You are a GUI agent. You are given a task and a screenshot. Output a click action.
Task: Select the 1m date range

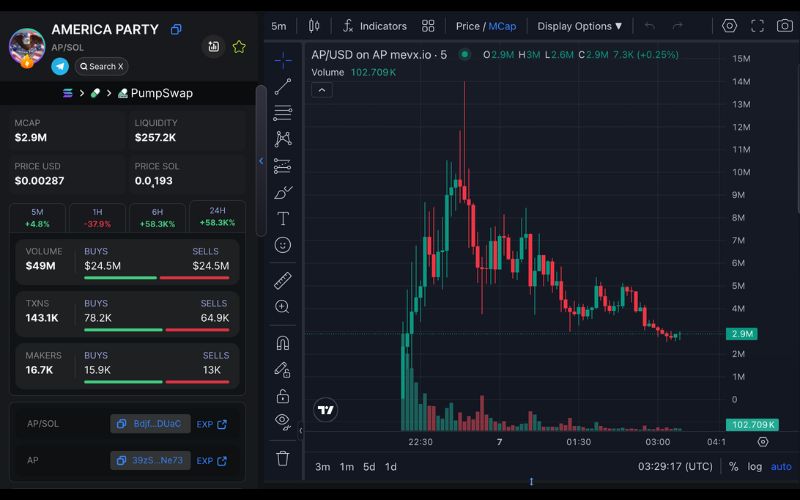pyautogui.click(x=347, y=467)
